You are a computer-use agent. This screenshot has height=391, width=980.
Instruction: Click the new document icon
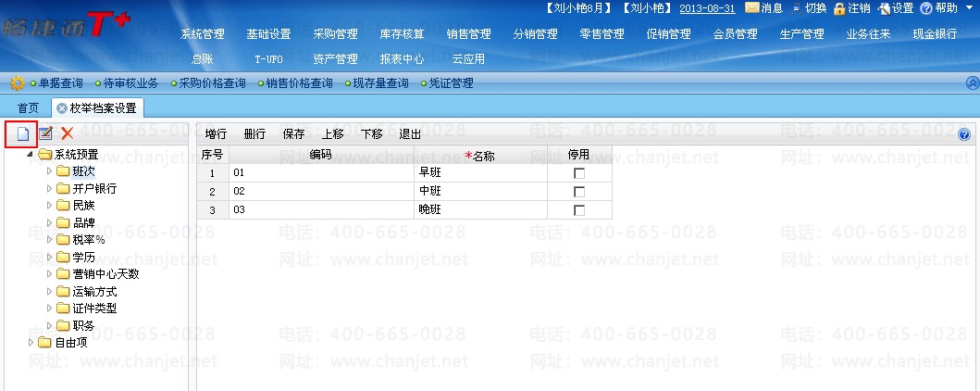[22, 133]
